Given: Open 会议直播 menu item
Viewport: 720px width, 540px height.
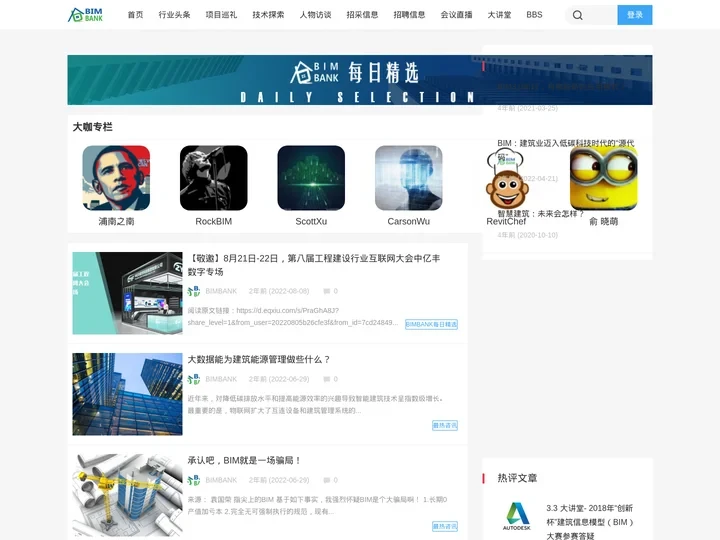Looking at the screenshot, I should [x=456, y=15].
